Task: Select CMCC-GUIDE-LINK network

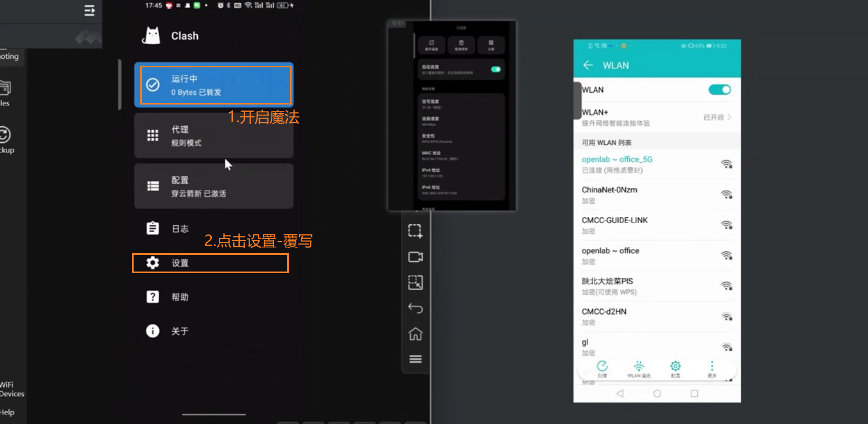Action: [657, 225]
